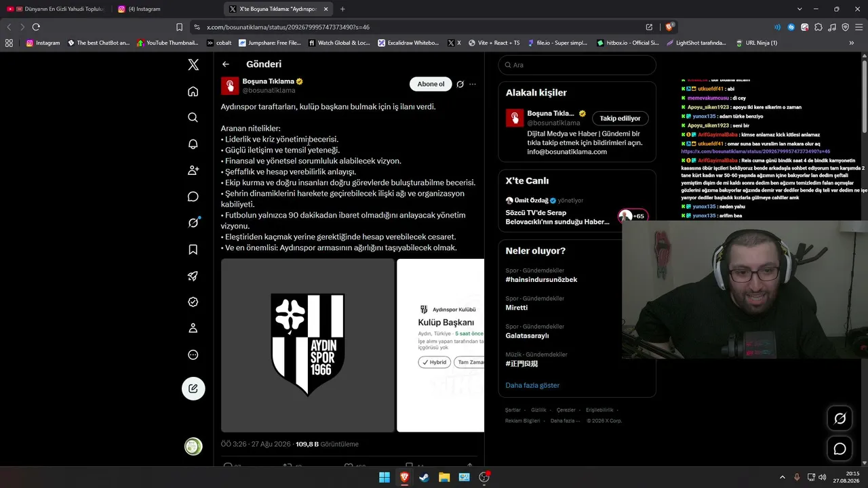Open URL Ninja (1) bookmark
Screen dimensions: 868x488
coord(756,43)
